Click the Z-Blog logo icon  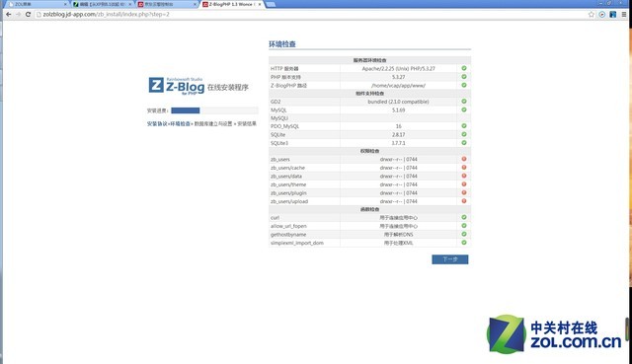pyautogui.click(x=156, y=85)
